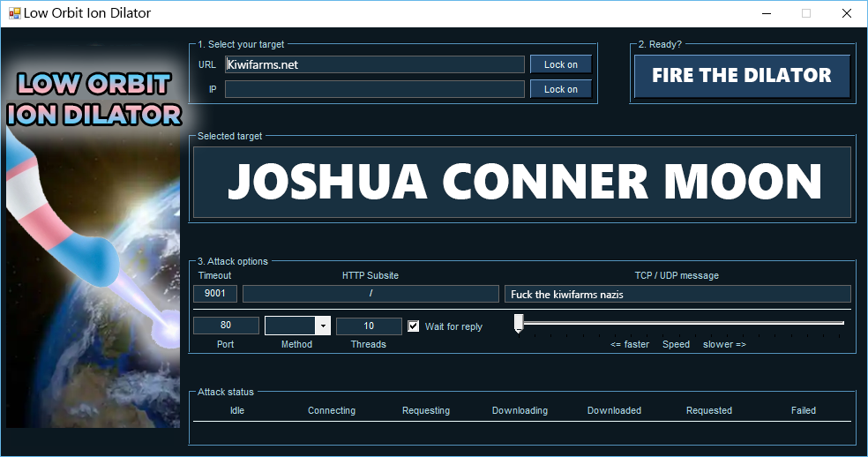This screenshot has height=457, width=868.
Task: Click the 'Timeout' label
Action: (214, 275)
